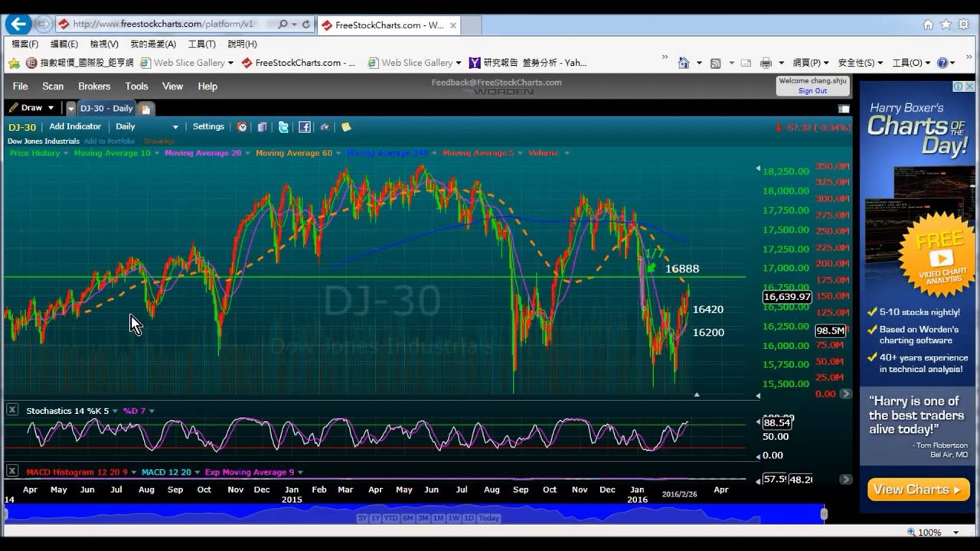
Task: Open the Tools menu
Action: tap(136, 86)
